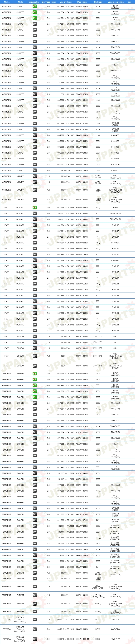Click the Opis column header

pos(129,2)
